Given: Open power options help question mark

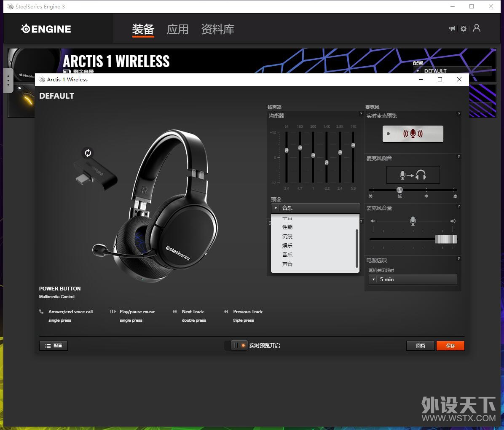Looking at the screenshot, I should click(x=458, y=258).
